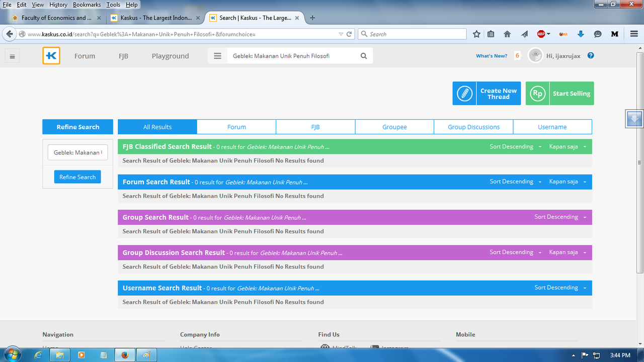Click the 3:44 PM taskbar clock
This screenshot has height=362, width=644.
pyautogui.click(x=620, y=355)
